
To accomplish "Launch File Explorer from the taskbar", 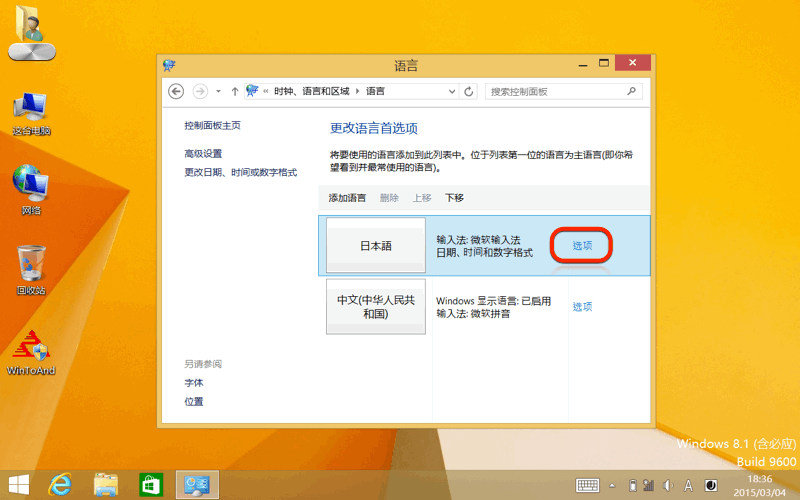I will click(x=107, y=485).
